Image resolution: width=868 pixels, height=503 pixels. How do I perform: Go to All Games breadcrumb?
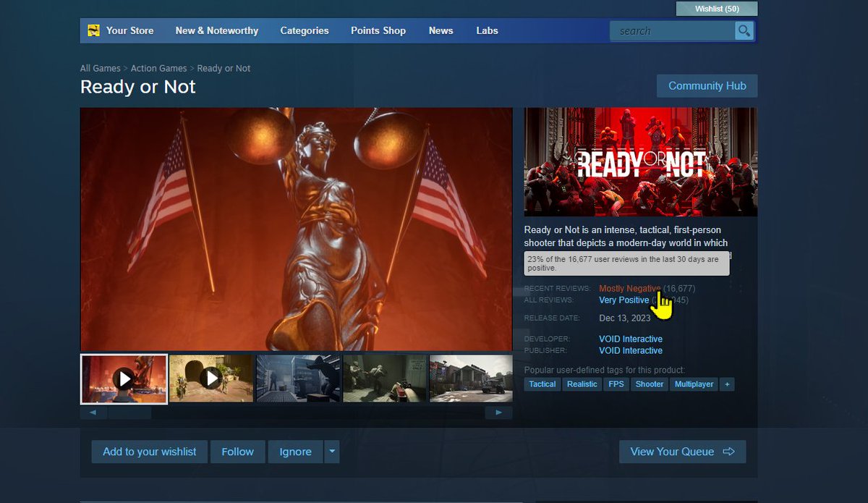(101, 68)
